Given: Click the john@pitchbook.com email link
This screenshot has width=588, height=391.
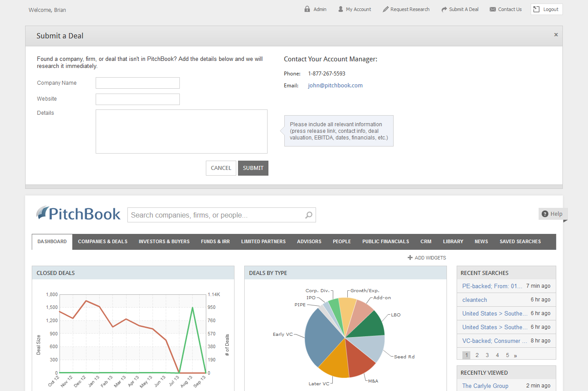Looking at the screenshot, I should 335,86.
